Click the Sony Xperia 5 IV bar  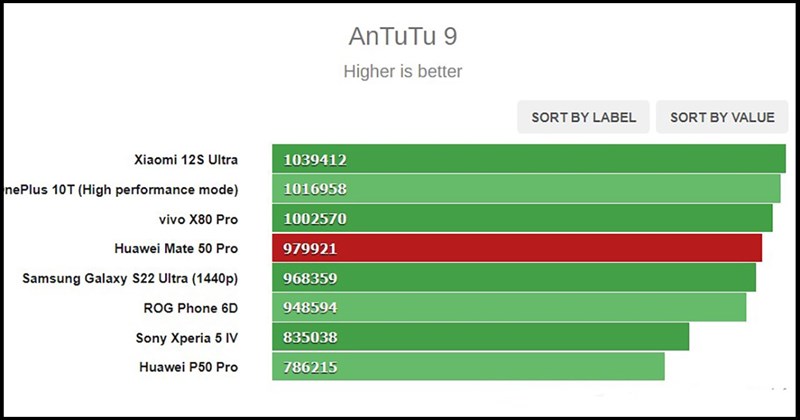(480, 337)
